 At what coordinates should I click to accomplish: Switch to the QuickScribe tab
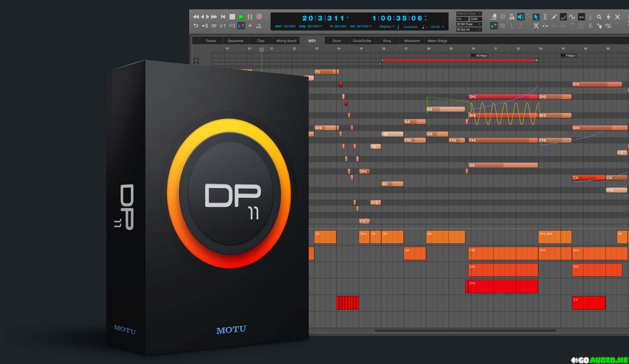click(x=362, y=41)
